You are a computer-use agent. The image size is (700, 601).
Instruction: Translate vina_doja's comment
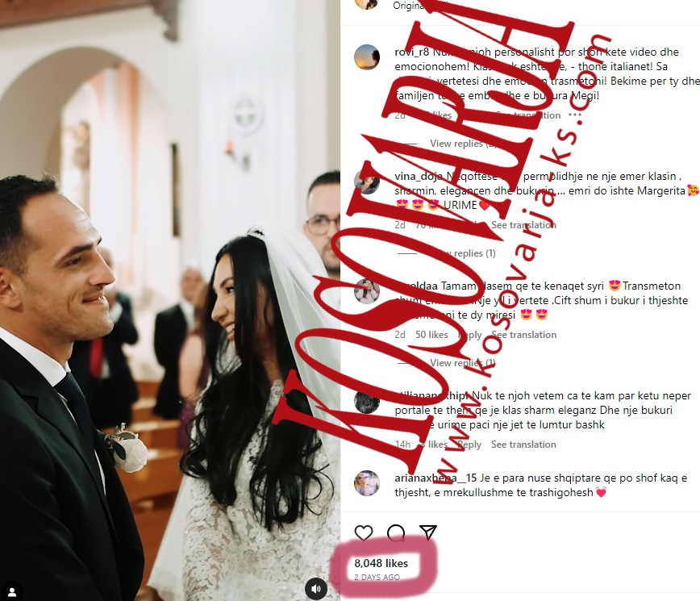coord(523,225)
